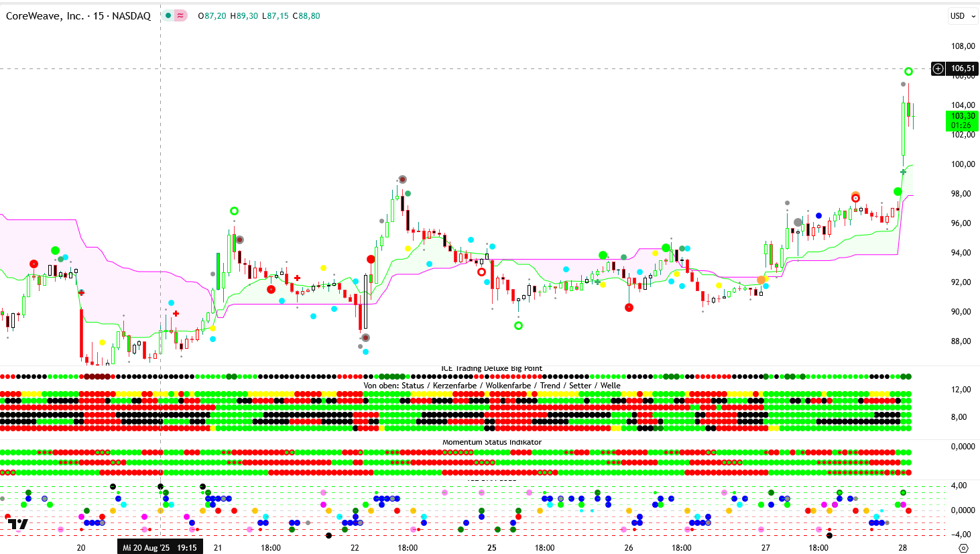Image resolution: width=980 pixels, height=554 pixels.
Task: Click the 25 date label on time axis
Action: (x=492, y=548)
